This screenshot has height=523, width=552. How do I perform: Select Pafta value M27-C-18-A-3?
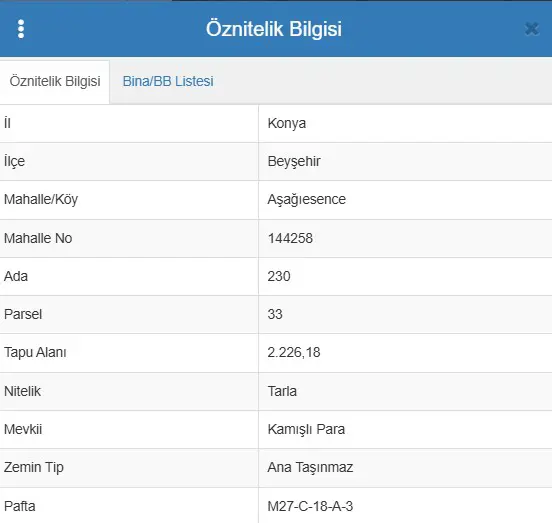coord(310,506)
